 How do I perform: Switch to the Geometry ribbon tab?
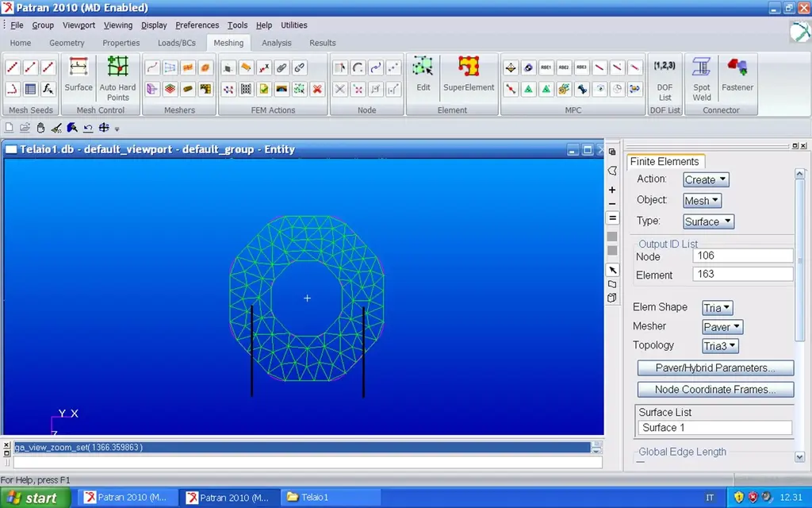(x=67, y=43)
